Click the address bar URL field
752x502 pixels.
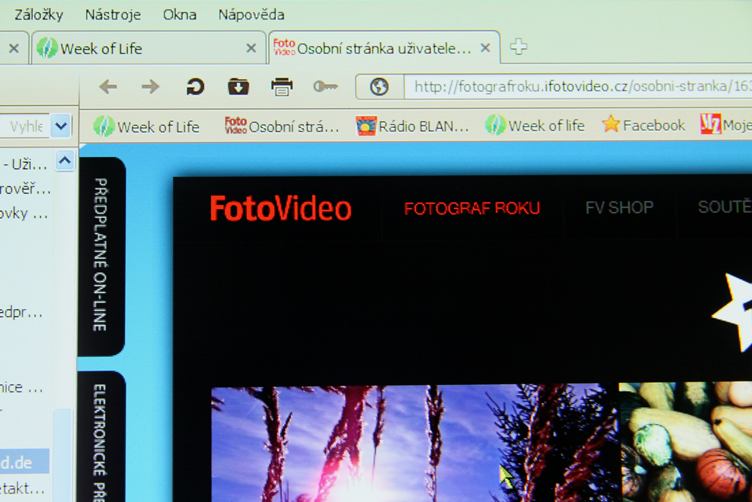(x=578, y=87)
